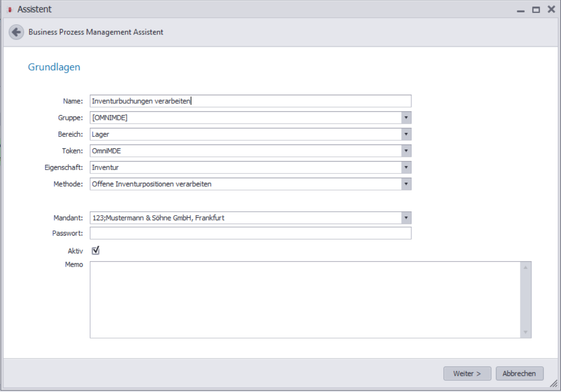This screenshot has height=392, width=561.
Task: Uncheck the Aktiv checkbox
Action: tap(96, 251)
